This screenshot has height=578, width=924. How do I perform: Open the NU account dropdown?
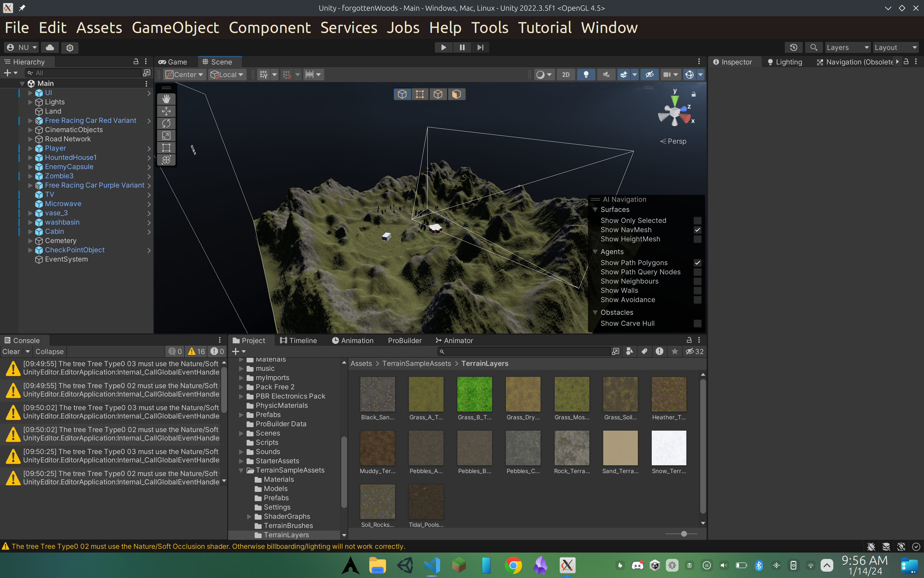click(21, 47)
